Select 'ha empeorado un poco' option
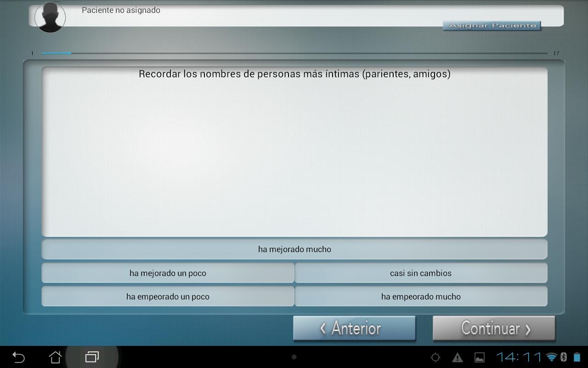The image size is (588, 368). (x=168, y=297)
